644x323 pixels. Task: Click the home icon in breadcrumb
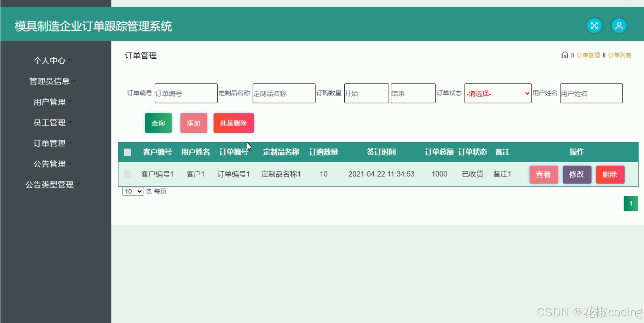click(x=564, y=55)
